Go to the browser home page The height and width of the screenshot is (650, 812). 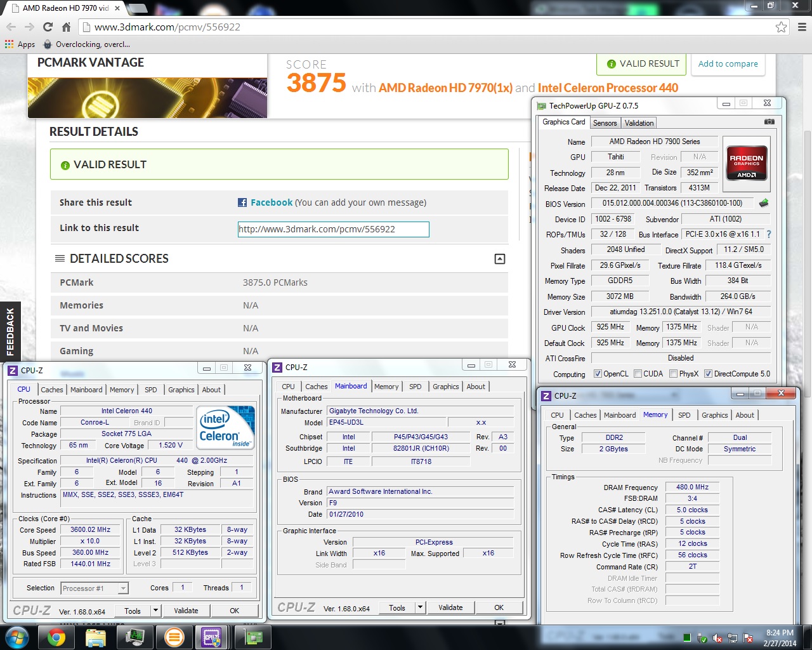pyautogui.click(x=66, y=27)
